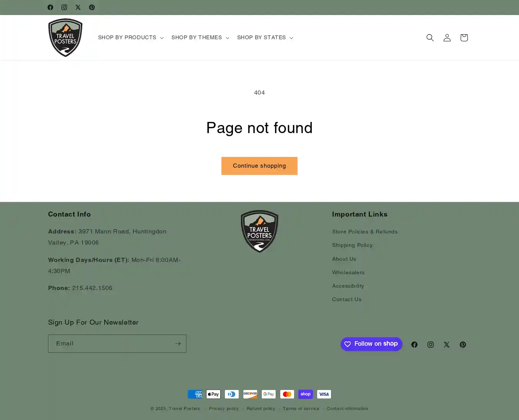519x420 pixels.
Task: Click the Pinterest icon in top bar
Action: pos(92,7)
